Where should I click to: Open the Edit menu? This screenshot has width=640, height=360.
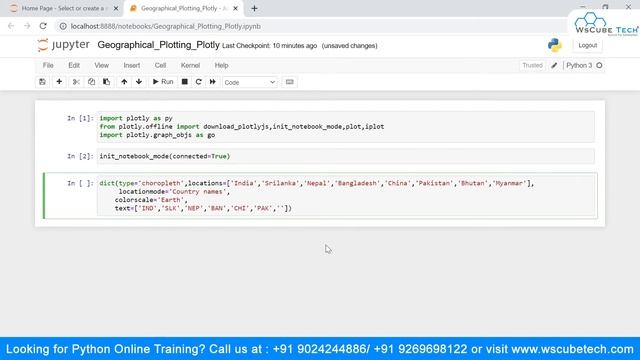tap(74, 65)
